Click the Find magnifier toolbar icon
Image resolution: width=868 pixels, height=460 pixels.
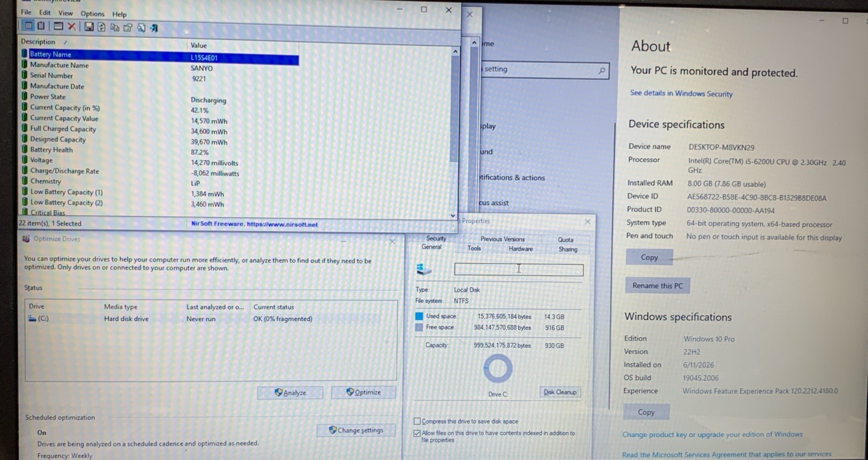(141, 28)
